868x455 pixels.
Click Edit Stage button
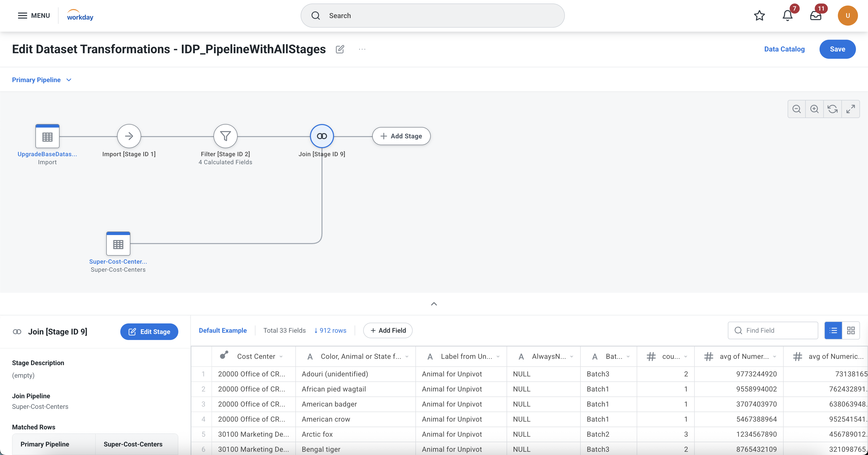[149, 332]
